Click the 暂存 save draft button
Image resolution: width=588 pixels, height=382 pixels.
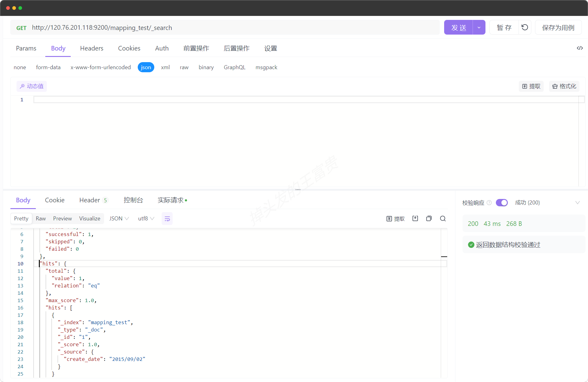tap(504, 28)
